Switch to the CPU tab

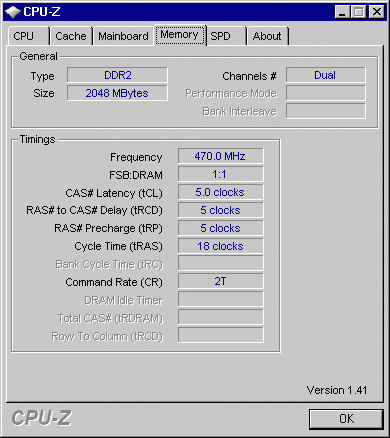click(28, 36)
